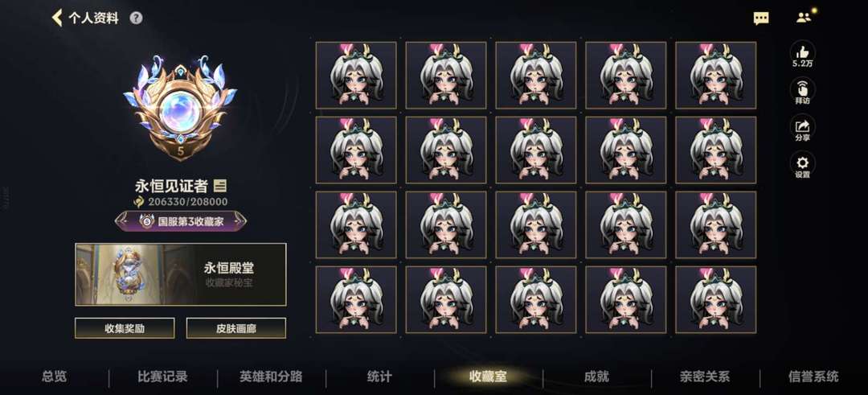Open 设置 gear settings
Image resolution: width=868 pixels, height=395 pixels.
(x=802, y=165)
